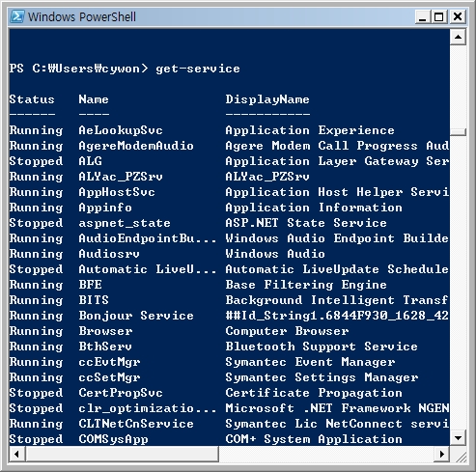Close the Windows PowerShell window
The width and height of the screenshot is (476, 472).
coord(458,16)
